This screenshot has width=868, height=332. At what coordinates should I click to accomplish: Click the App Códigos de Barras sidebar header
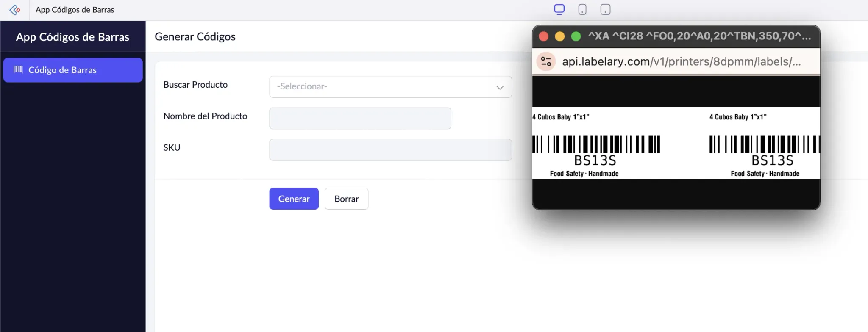pos(72,37)
